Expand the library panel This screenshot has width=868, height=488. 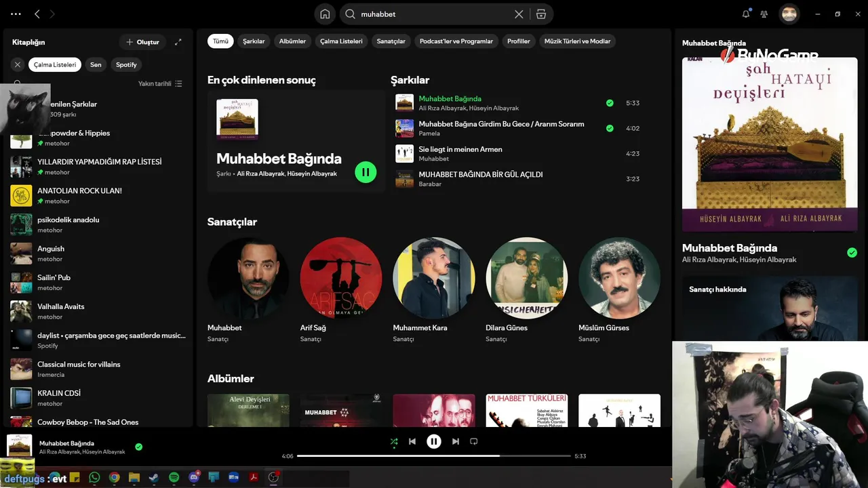click(178, 42)
